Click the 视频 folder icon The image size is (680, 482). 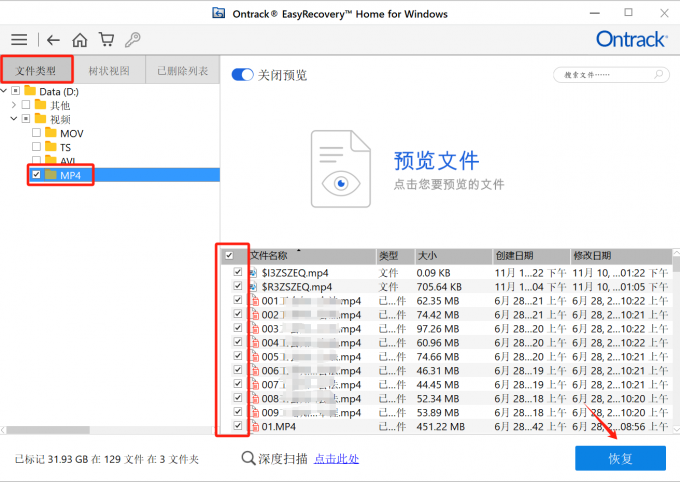coord(40,119)
